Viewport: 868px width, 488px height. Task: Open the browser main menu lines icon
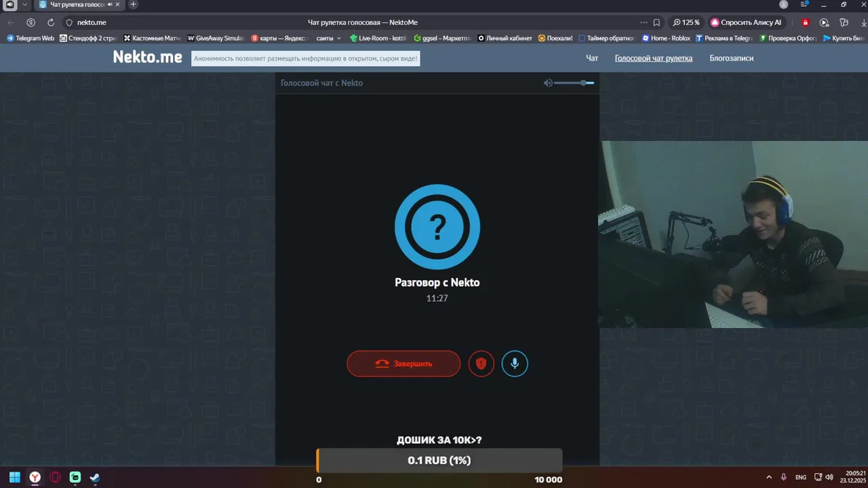[804, 5]
